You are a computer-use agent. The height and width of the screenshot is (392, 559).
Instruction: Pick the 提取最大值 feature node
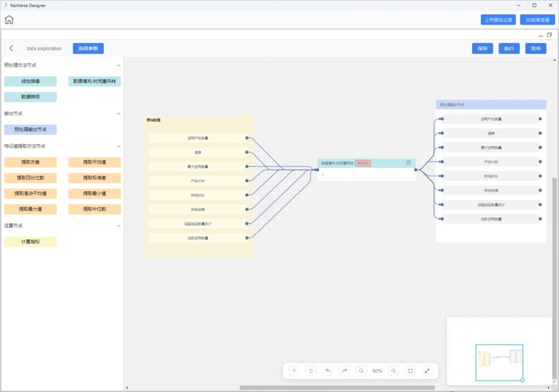point(31,209)
